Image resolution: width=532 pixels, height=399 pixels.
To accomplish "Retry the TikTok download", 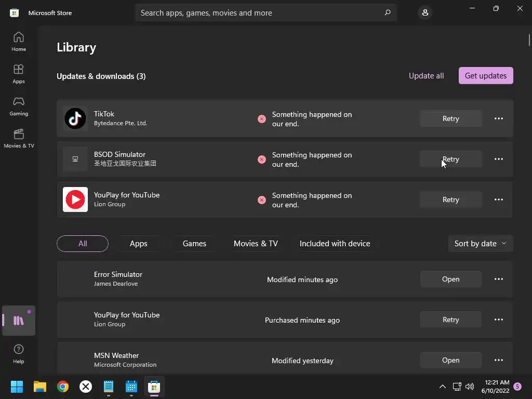I will point(450,118).
